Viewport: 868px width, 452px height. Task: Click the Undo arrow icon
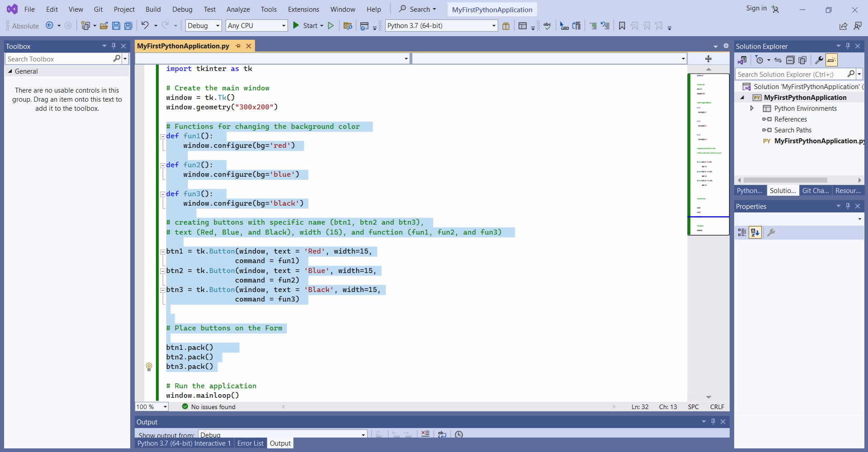[x=145, y=25]
